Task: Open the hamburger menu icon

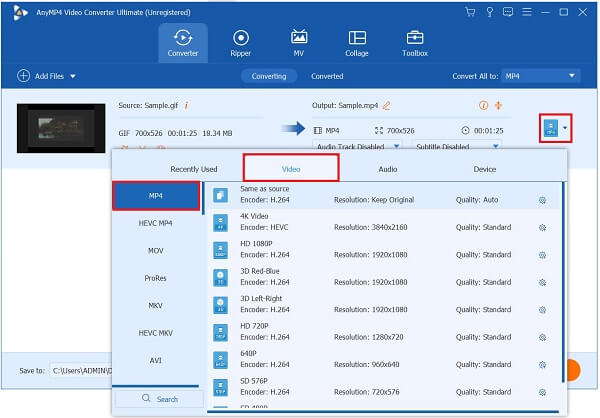Action: 527,12
